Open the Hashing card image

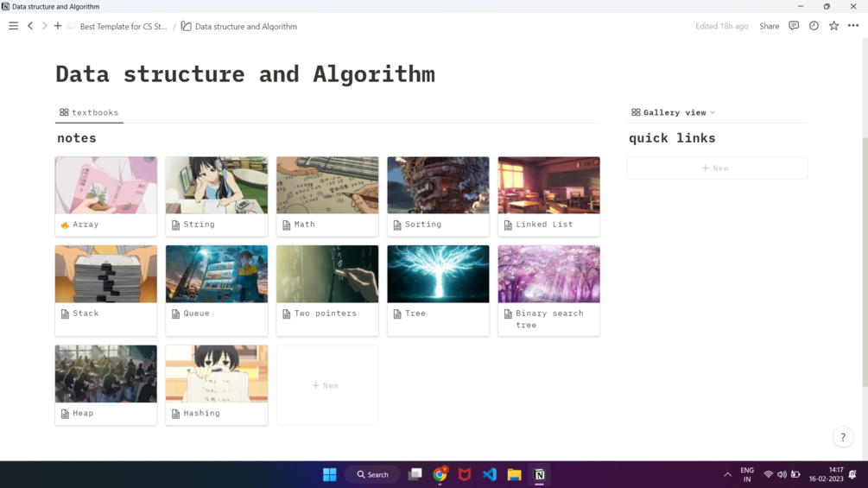(217, 373)
